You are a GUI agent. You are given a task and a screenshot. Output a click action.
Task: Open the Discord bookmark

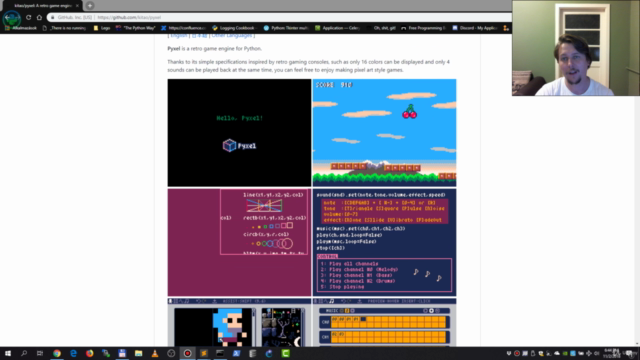point(475,28)
